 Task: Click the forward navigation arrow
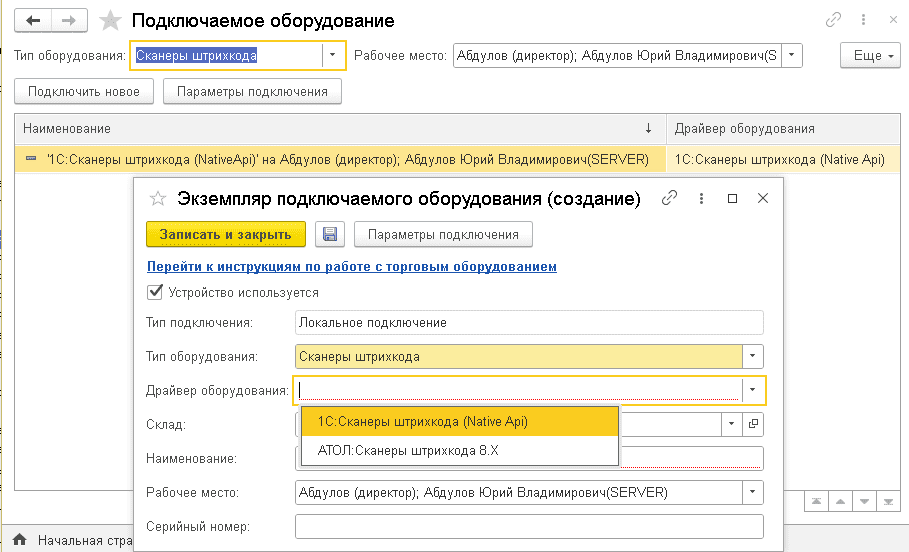69,20
